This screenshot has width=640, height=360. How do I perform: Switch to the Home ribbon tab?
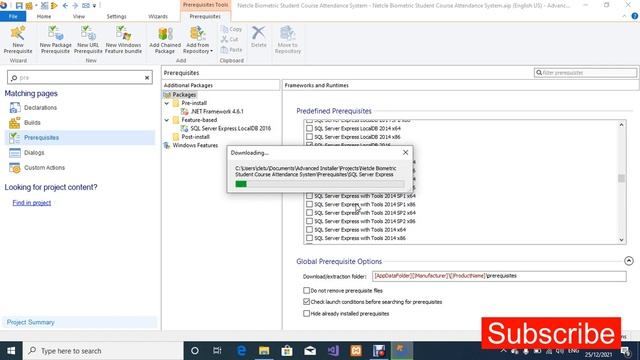(44, 16)
